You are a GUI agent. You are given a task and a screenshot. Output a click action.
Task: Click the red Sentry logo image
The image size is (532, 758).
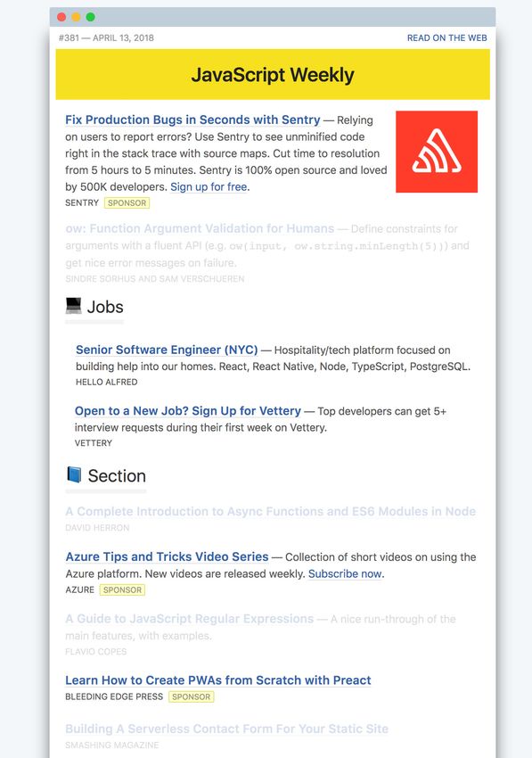point(437,152)
